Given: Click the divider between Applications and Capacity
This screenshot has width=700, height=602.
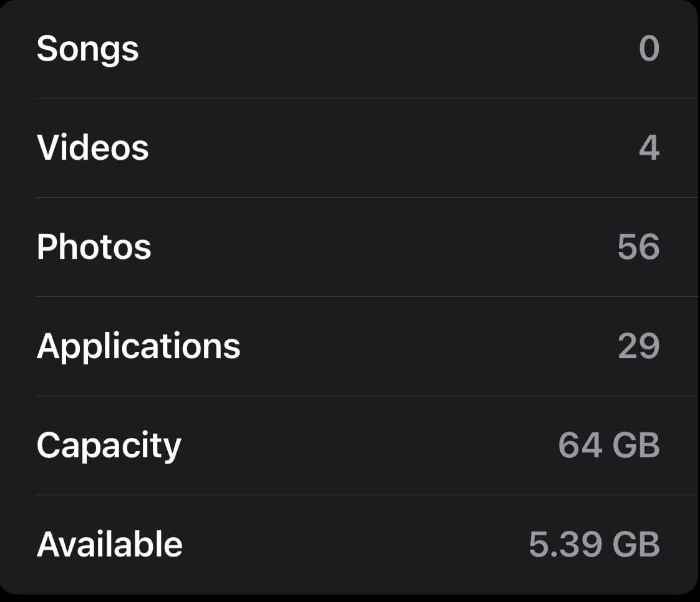Looking at the screenshot, I should pyautogui.click(x=367, y=396).
